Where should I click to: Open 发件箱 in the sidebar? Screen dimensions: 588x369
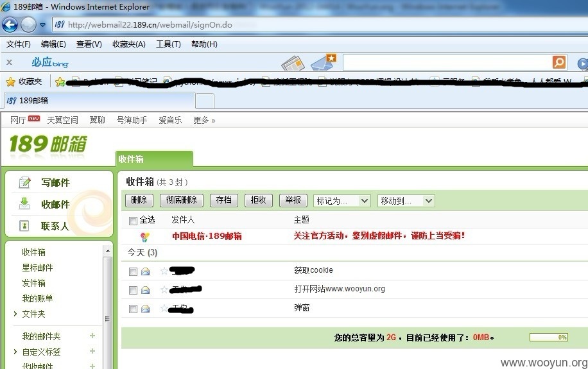[33, 283]
